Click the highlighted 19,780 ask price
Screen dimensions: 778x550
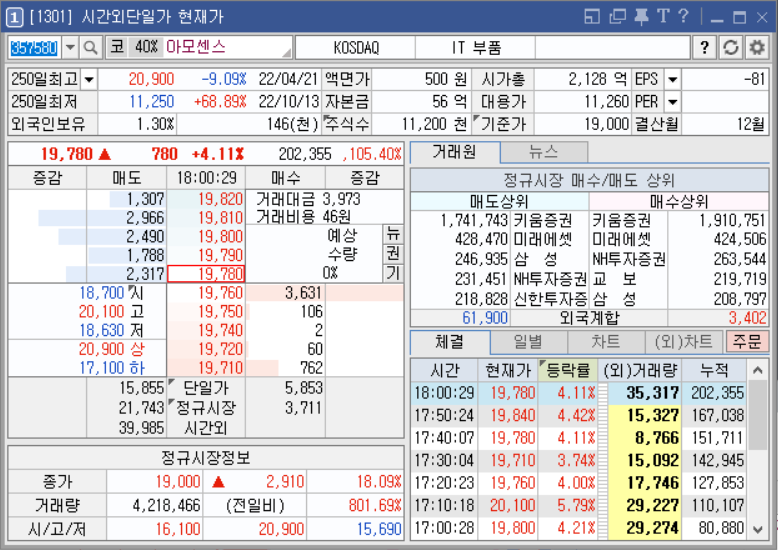206,274
